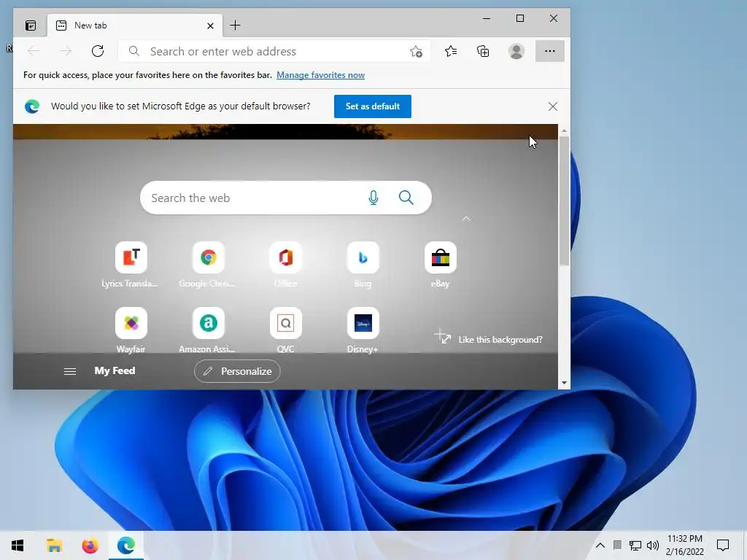Open a new tab with plus button
This screenshot has width=747, height=560.
236,26
